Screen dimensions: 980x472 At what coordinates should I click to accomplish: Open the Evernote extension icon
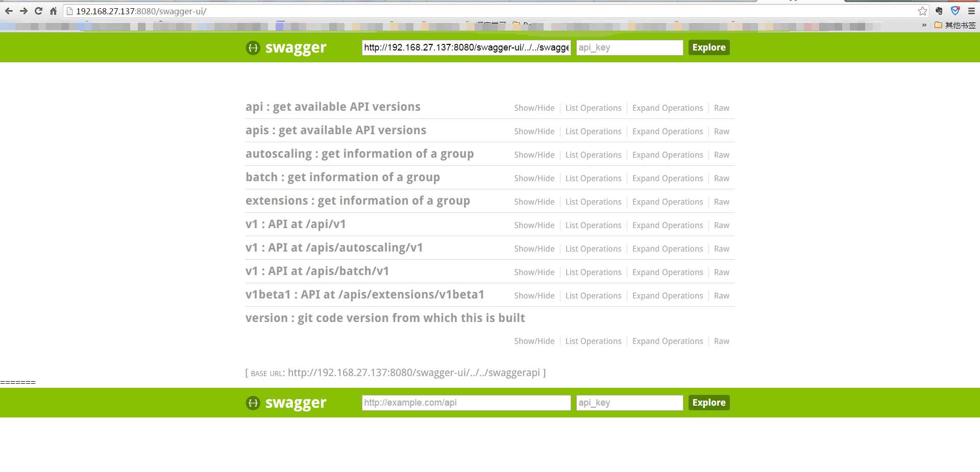pos(939,11)
